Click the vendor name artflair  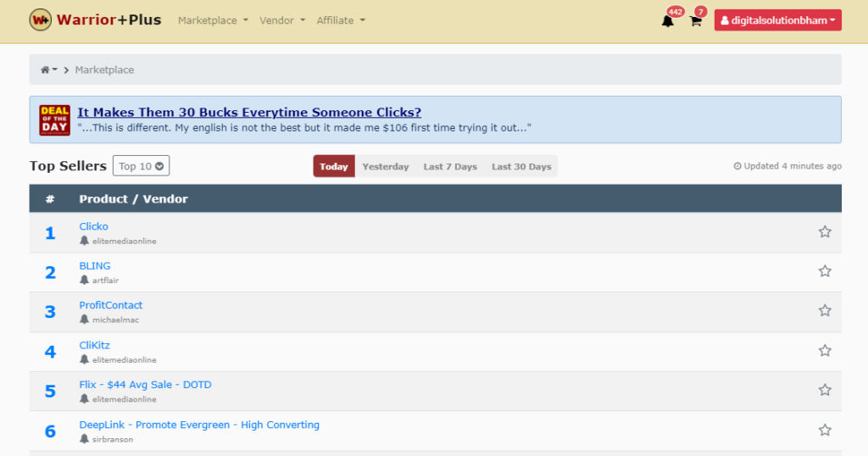click(x=105, y=281)
